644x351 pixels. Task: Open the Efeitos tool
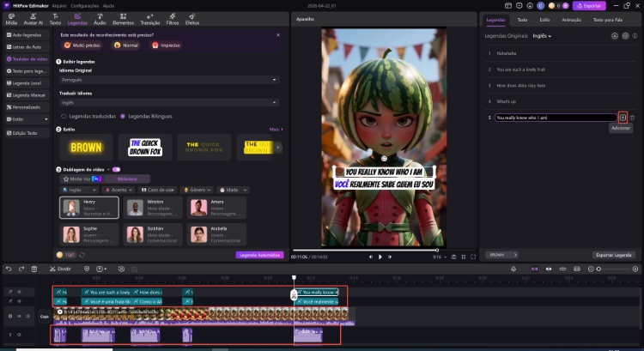click(x=192, y=19)
